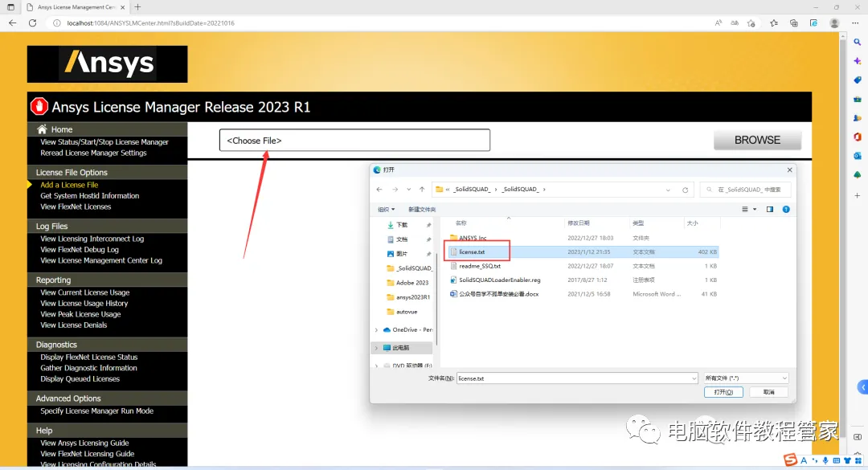Open the Edge sidebar search icon
This screenshot has height=470, width=868.
(858, 42)
